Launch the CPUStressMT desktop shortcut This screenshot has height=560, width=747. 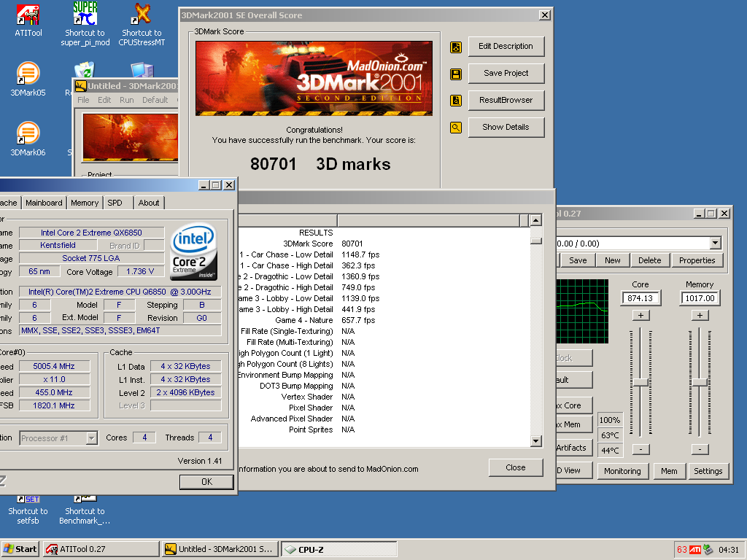point(142,24)
